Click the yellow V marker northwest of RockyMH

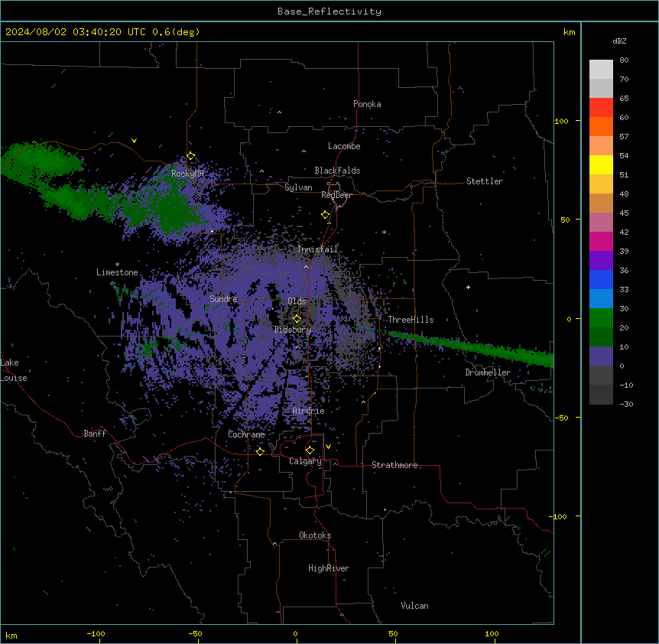click(x=134, y=141)
